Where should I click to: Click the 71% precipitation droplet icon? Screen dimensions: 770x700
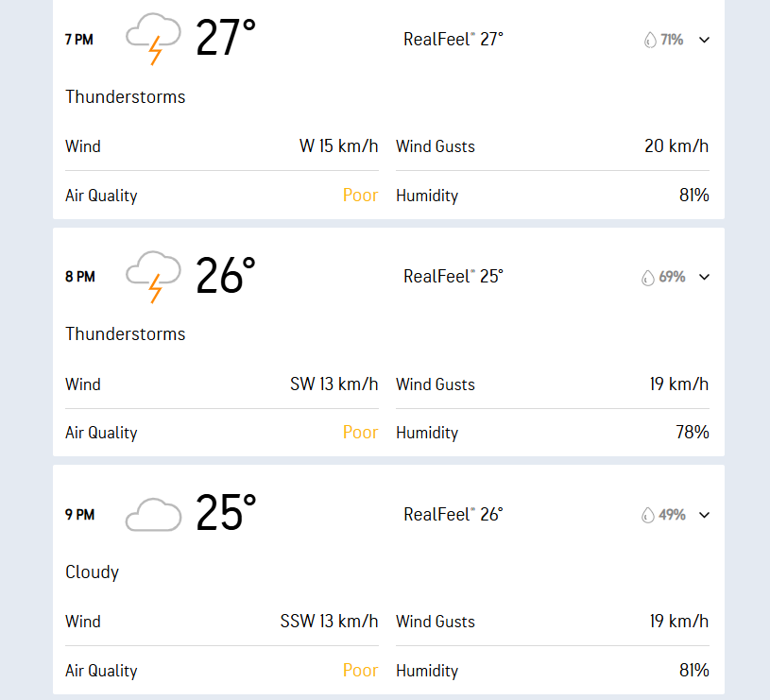[650, 40]
